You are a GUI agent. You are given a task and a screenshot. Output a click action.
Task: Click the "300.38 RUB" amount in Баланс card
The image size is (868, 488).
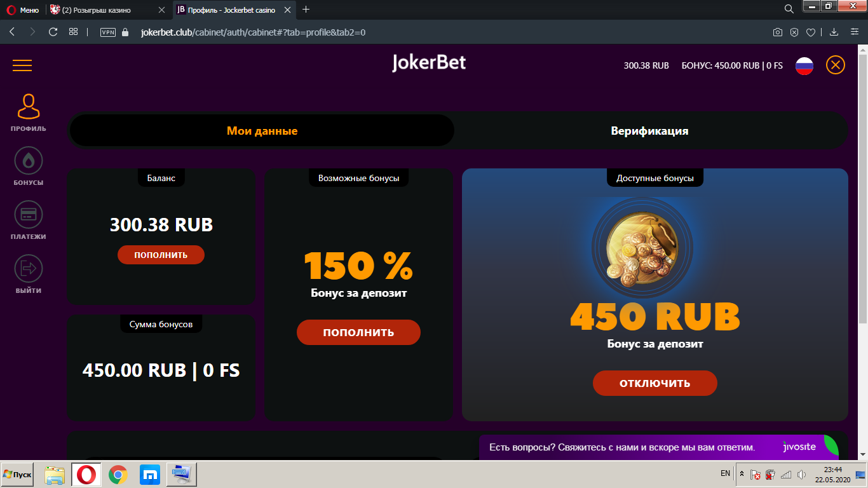click(x=161, y=225)
